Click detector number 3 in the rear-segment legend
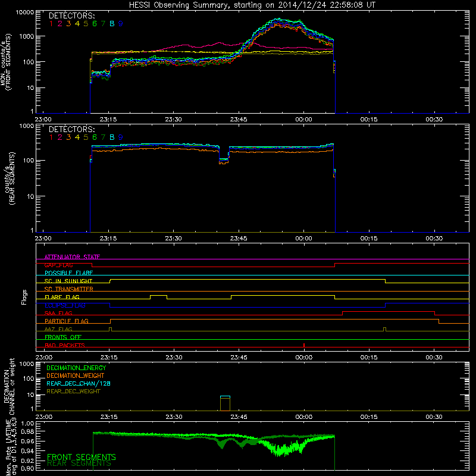The image size is (476, 476). 68,137
